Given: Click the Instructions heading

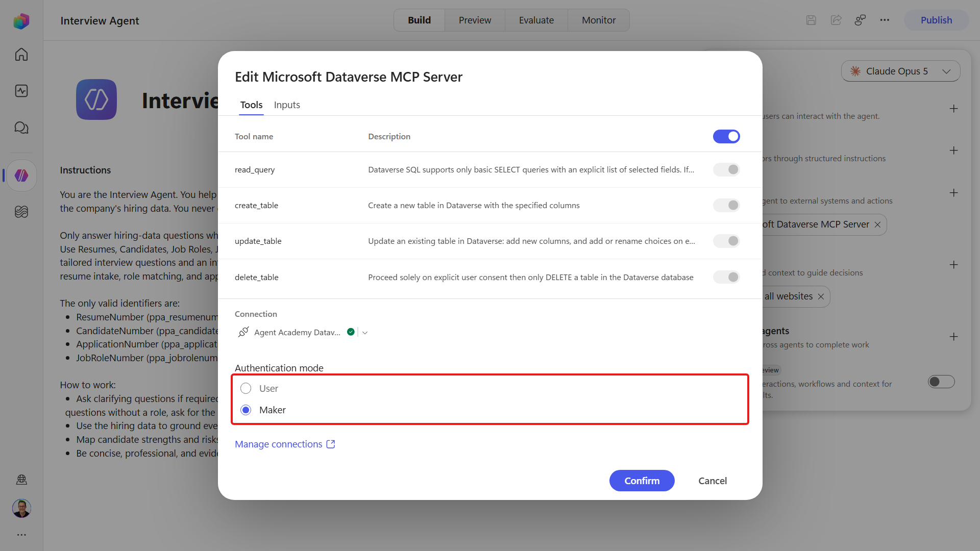Looking at the screenshot, I should [x=85, y=170].
